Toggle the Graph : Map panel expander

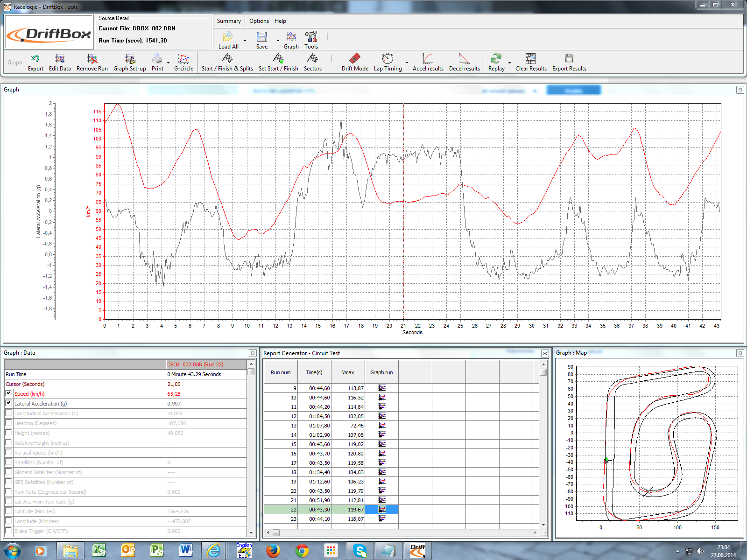pos(740,353)
